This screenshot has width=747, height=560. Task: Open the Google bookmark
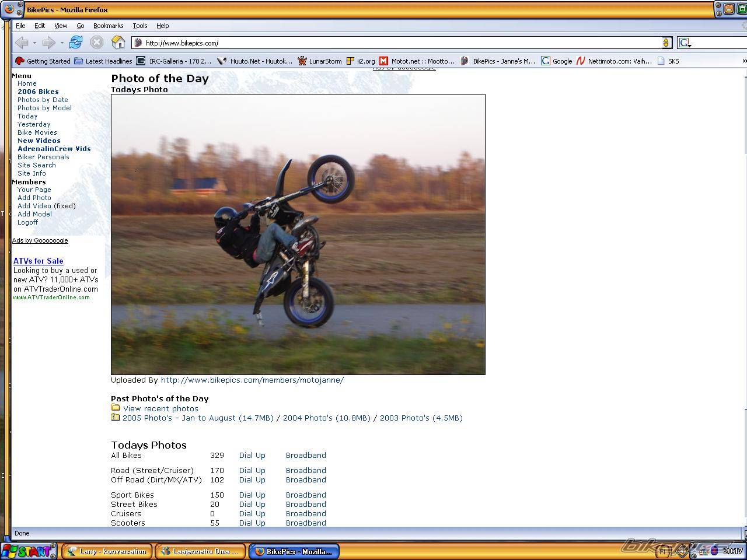point(557,61)
